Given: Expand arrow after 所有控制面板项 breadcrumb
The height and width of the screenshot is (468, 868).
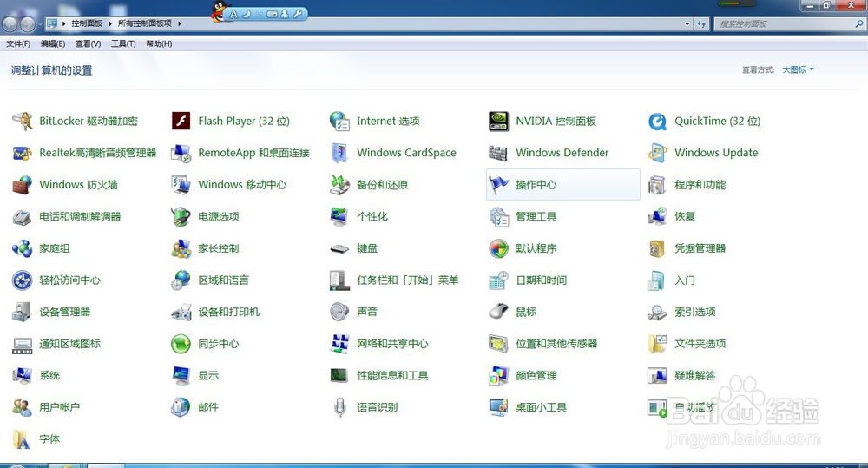Looking at the screenshot, I should coord(180,23).
